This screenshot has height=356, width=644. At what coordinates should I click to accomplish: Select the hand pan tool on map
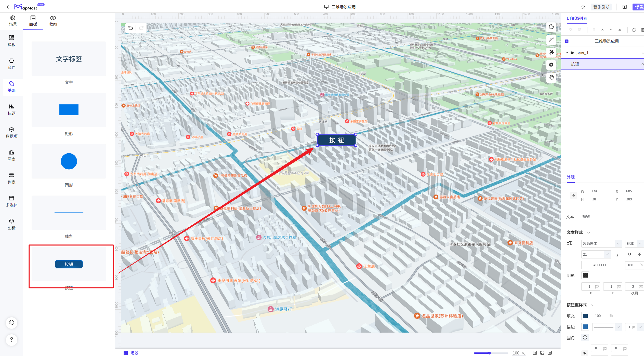pos(551,77)
